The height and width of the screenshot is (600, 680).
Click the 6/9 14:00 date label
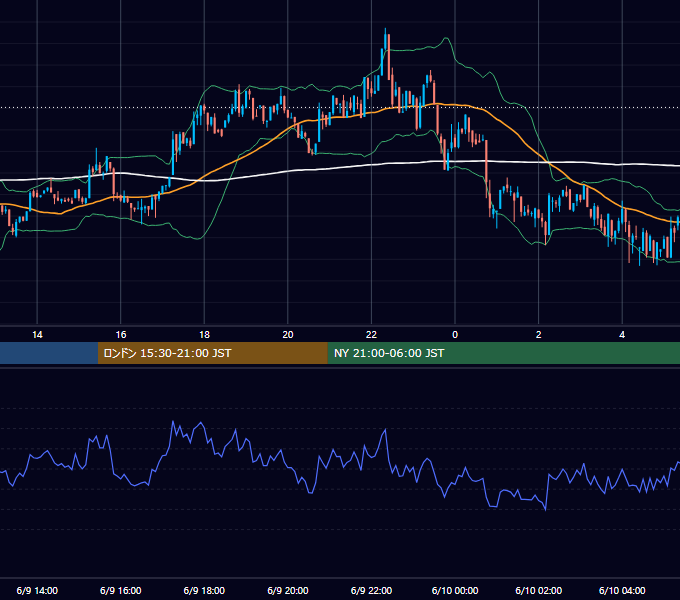coord(37,590)
